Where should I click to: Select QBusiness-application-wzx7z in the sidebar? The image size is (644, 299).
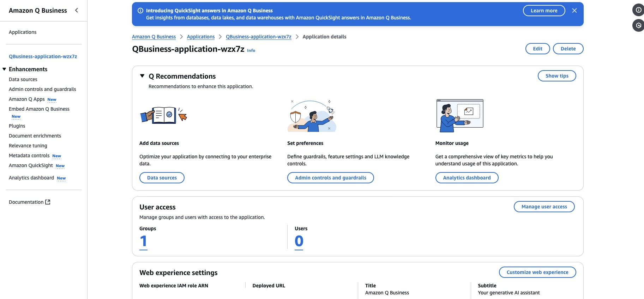tap(43, 56)
